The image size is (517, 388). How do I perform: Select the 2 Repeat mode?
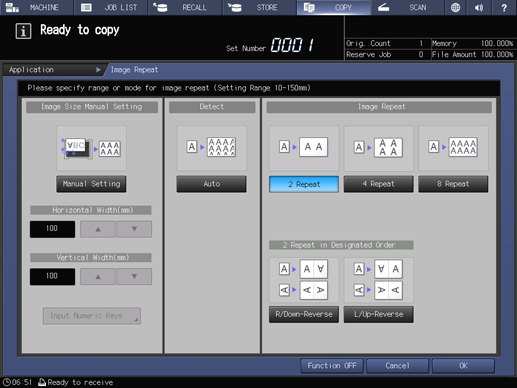(304, 184)
